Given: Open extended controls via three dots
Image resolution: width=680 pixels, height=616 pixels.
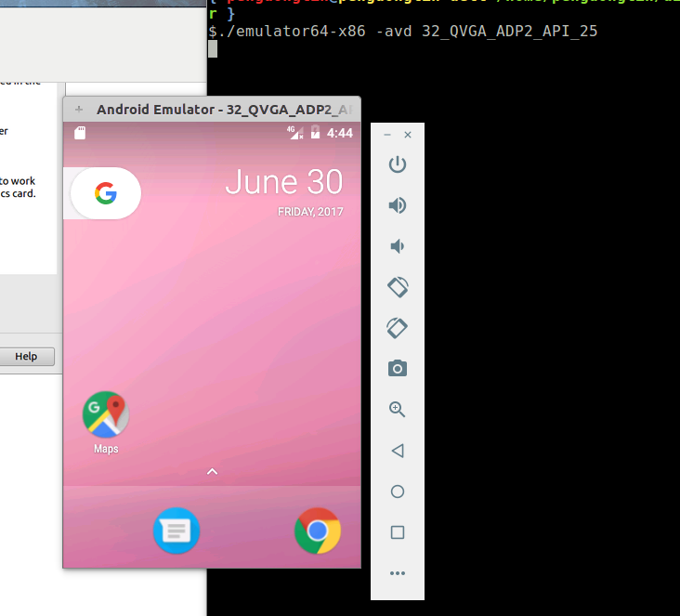Looking at the screenshot, I should (x=398, y=573).
